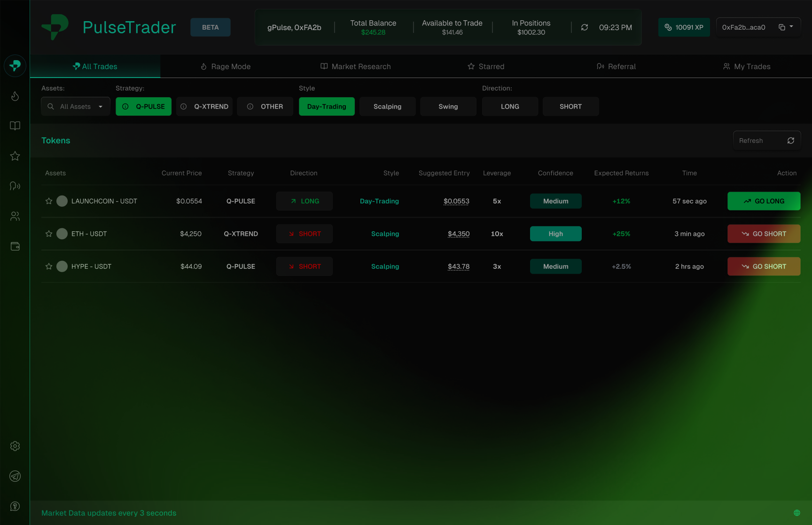Toggle the Q-XTREND strategy filter

pyautogui.click(x=204, y=107)
